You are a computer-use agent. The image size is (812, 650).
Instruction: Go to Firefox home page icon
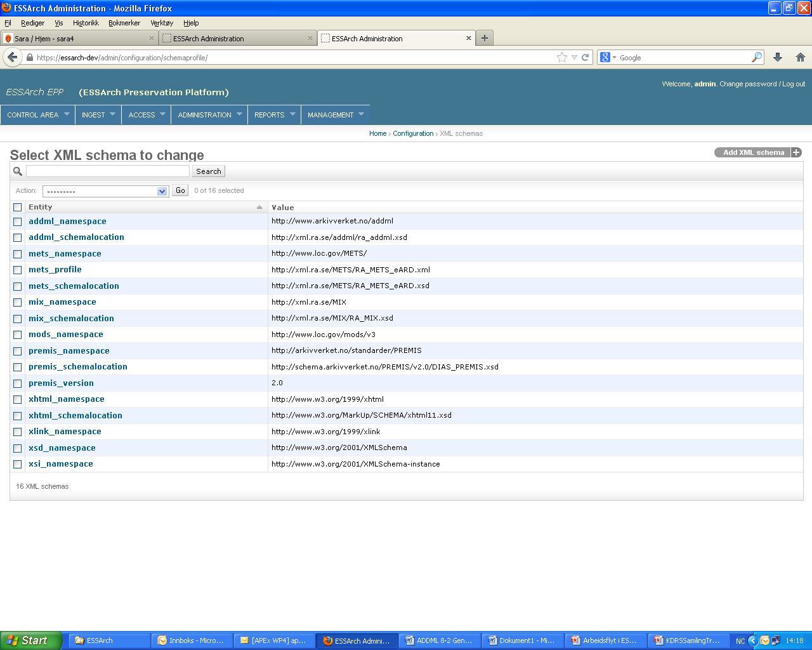[801, 57]
